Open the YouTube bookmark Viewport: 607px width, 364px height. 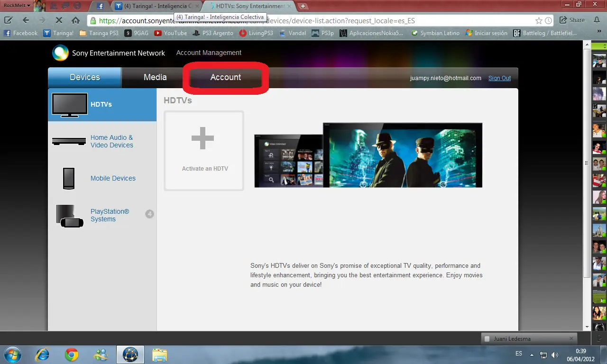click(171, 33)
